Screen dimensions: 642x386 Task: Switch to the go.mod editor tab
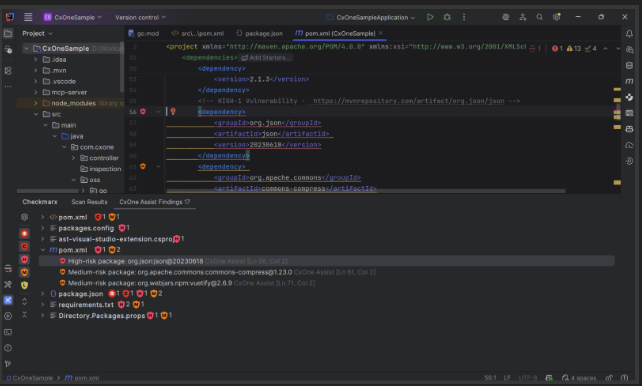click(143, 34)
